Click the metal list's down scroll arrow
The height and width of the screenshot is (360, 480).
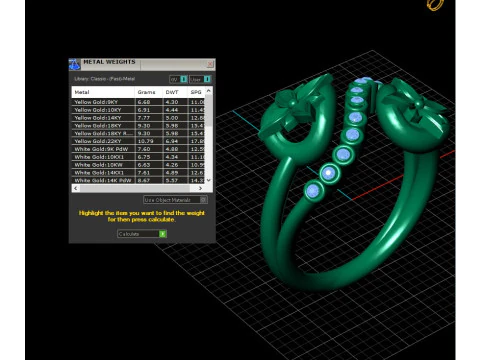coord(209,180)
